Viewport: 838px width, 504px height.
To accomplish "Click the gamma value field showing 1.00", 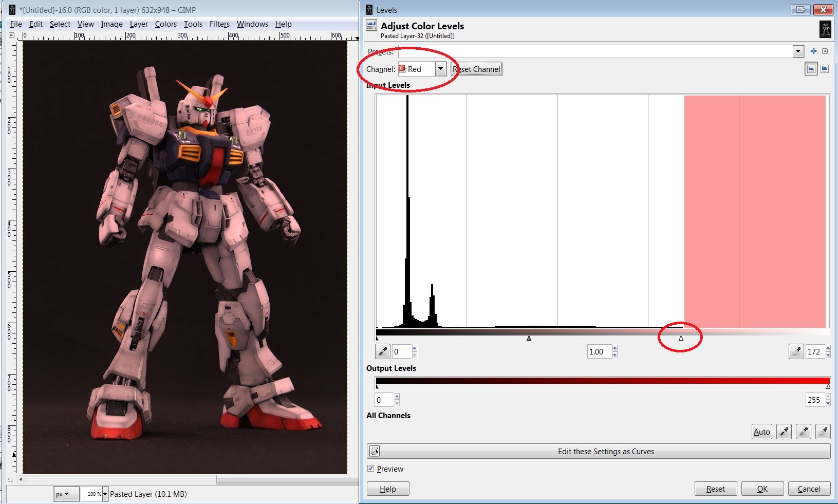I will (x=599, y=351).
